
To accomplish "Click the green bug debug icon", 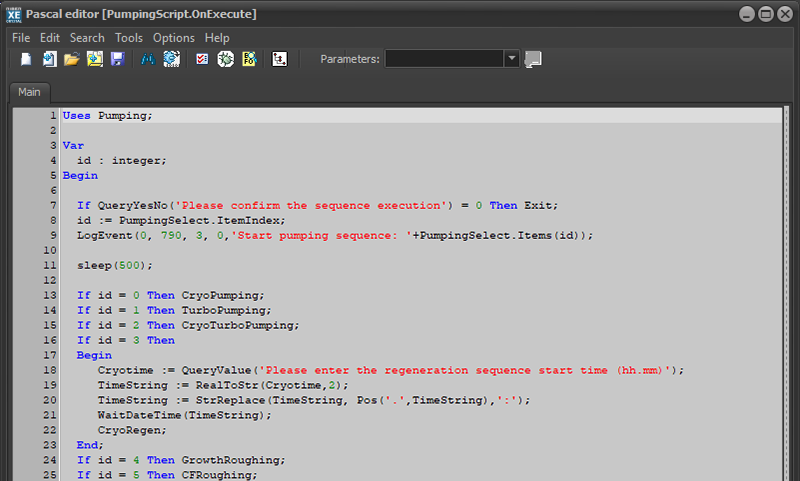I will tap(226, 60).
